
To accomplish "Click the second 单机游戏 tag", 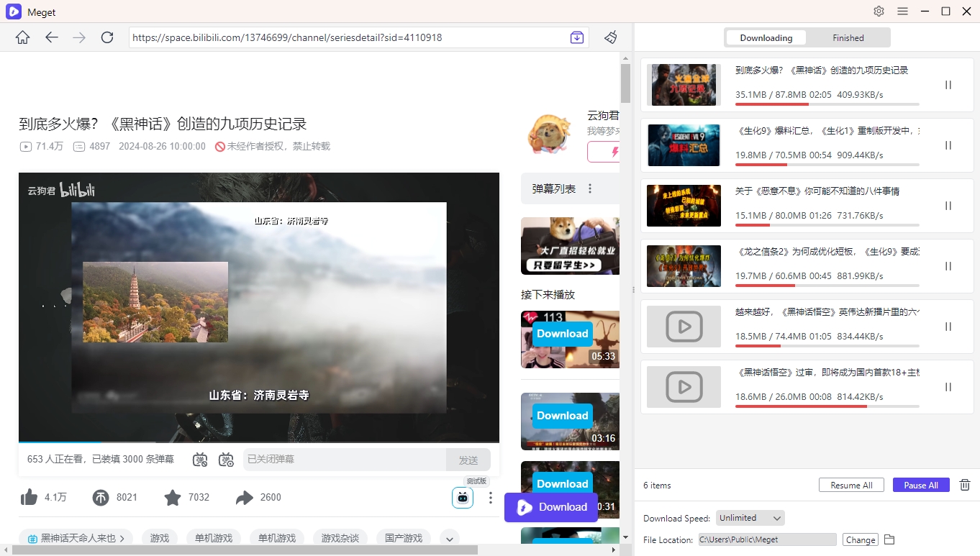I will click(277, 538).
